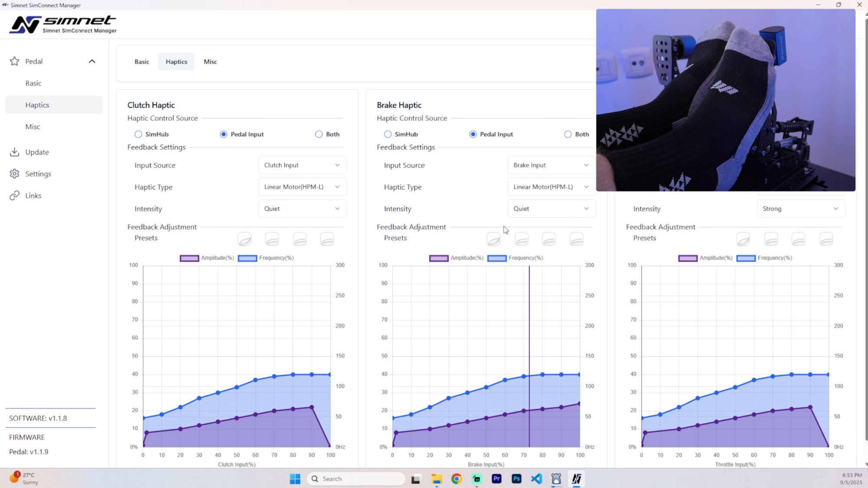Image resolution: width=868 pixels, height=488 pixels.
Task: Open Task View from taskbar
Action: pyautogui.click(x=416, y=479)
